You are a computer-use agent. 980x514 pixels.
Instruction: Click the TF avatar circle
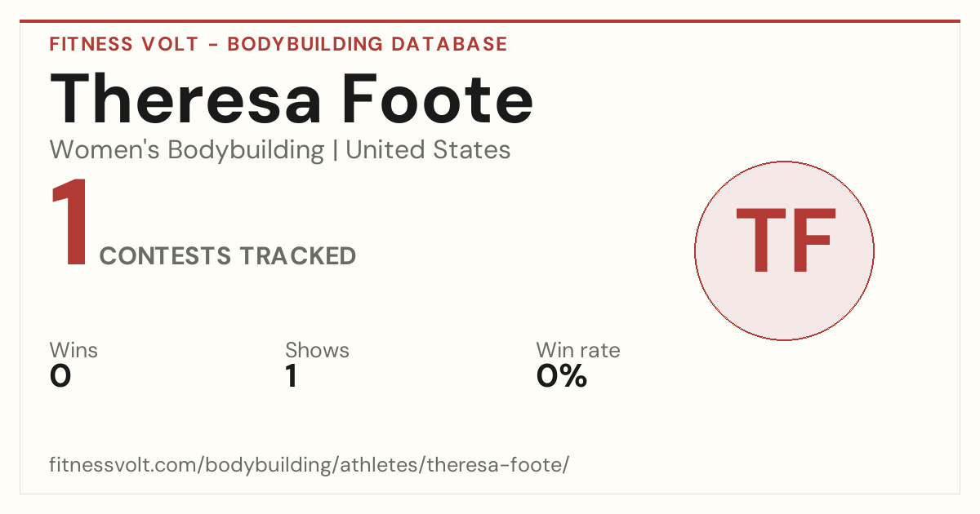pos(784,250)
